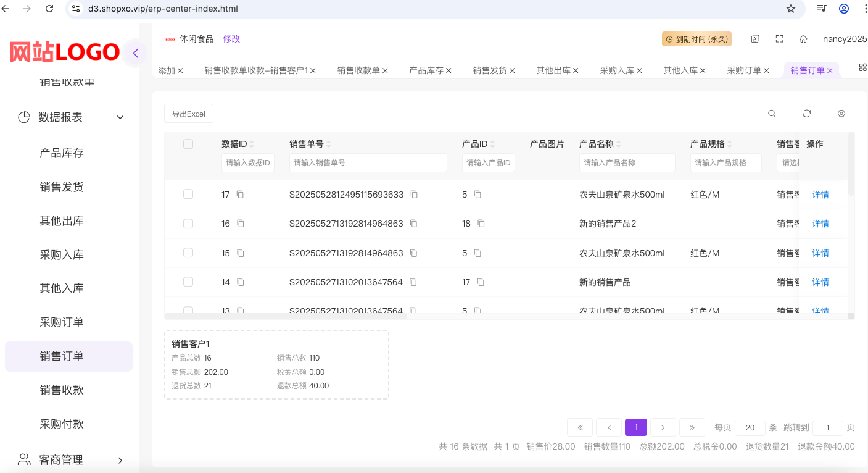The height and width of the screenshot is (473, 868).
Task: Switch to the 产品库存 tab
Action: [426, 70]
